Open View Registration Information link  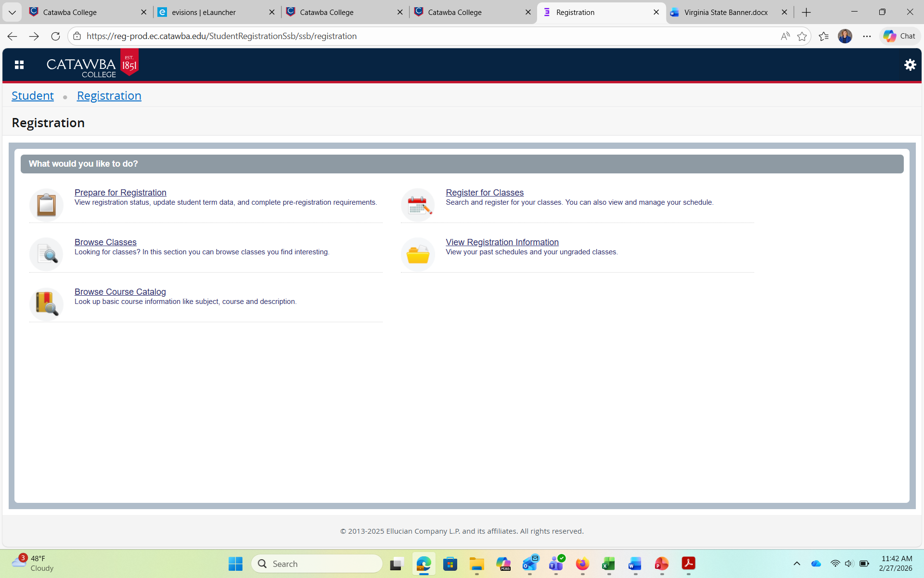click(x=502, y=242)
